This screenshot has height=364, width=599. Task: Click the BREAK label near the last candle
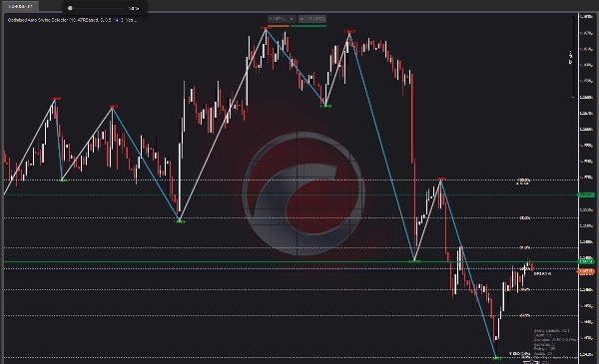542,274
